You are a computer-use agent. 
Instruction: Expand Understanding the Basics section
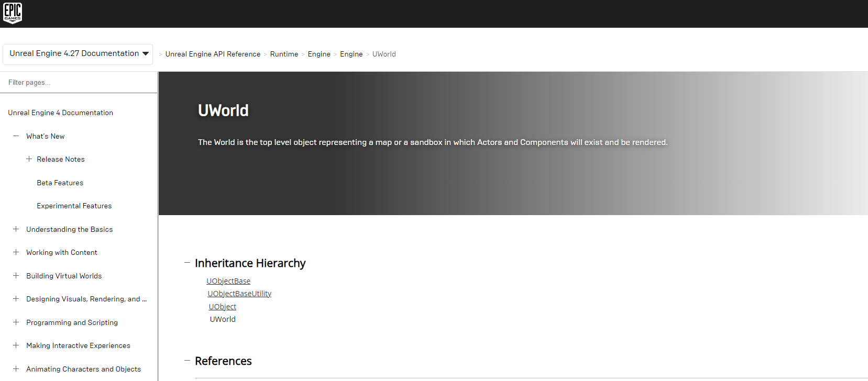16,229
